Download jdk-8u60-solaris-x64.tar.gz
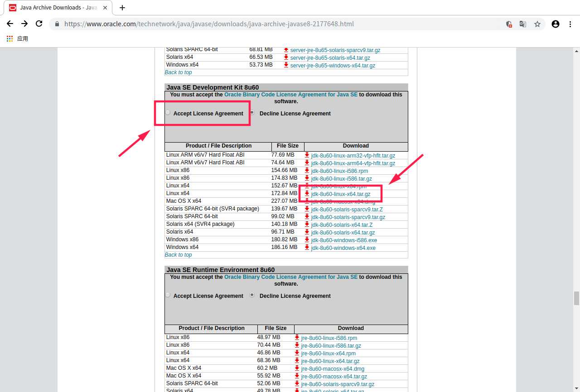This screenshot has height=392, width=580. coord(343,233)
